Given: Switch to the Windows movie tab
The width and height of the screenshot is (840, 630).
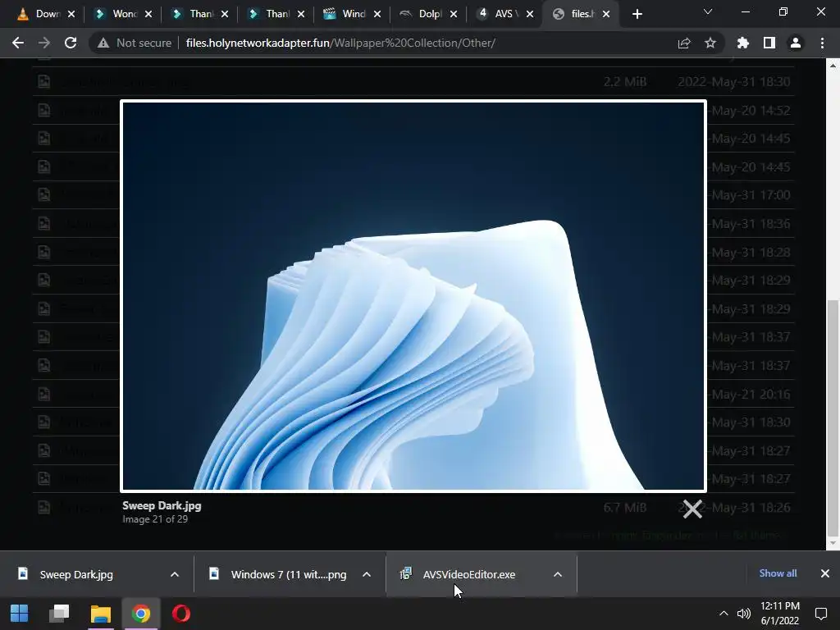Looking at the screenshot, I should 346,14.
